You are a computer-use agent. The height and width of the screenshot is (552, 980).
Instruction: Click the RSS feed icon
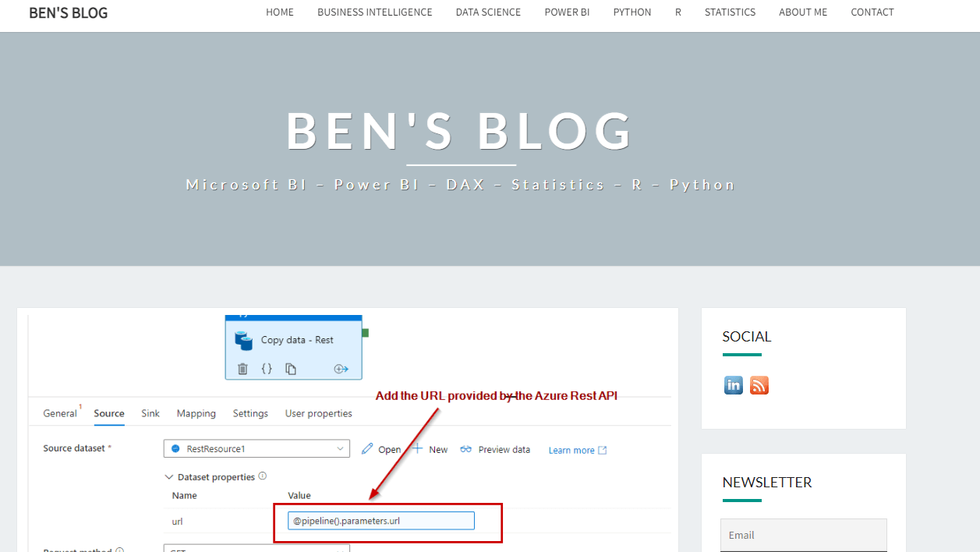point(759,385)
